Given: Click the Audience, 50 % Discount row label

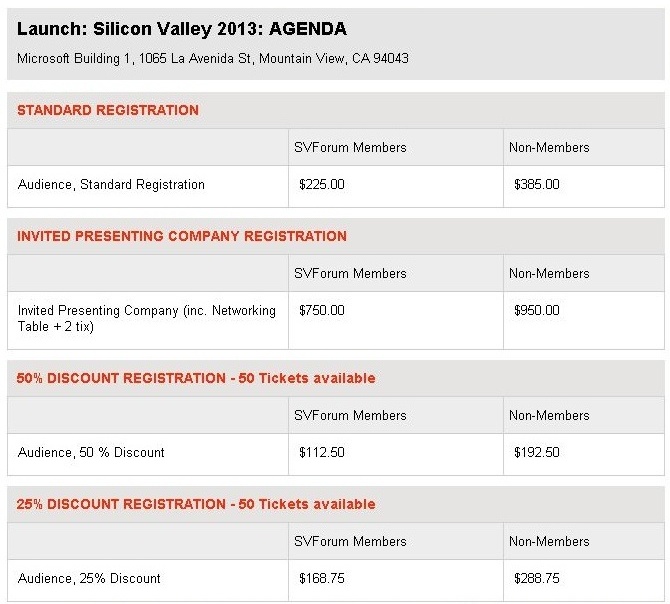Looking at the screenshot, I should 91,453.
